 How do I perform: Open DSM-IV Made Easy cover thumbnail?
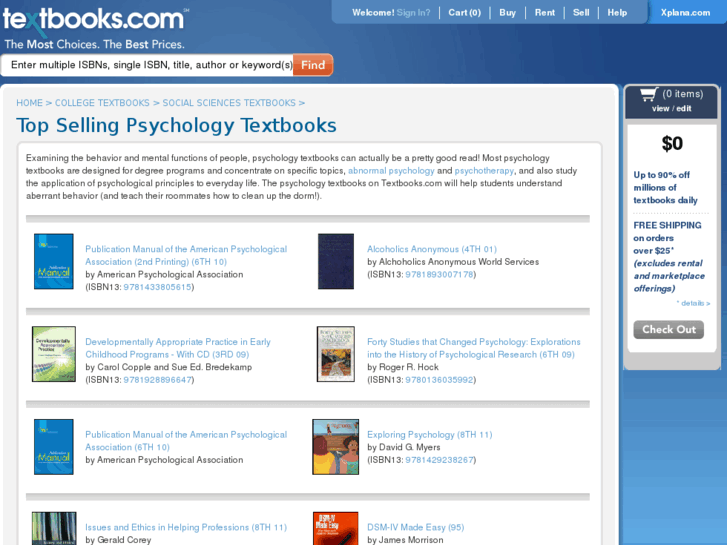pyautogui.click(x=336, y=528)
